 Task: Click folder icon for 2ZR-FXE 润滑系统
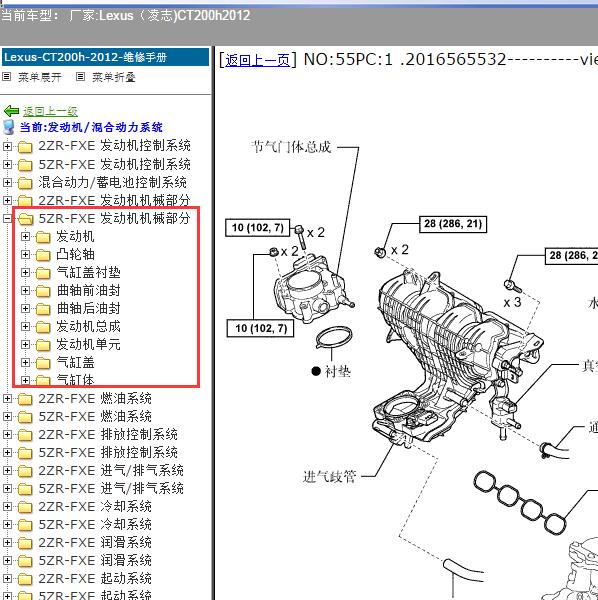[25, 543]
